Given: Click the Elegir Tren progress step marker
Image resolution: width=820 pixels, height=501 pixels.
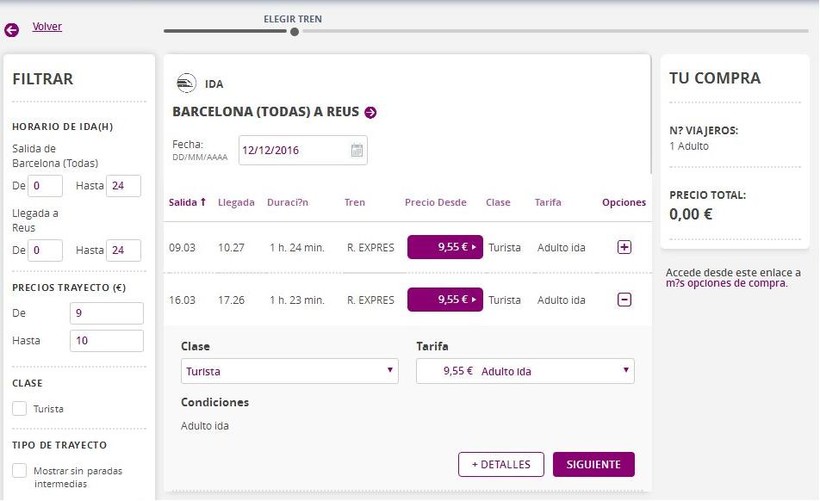Looking at the screenshot, I should (294, 31).
